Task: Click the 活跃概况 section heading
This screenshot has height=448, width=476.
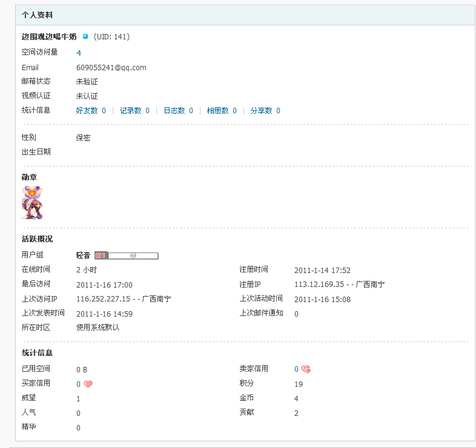Action: [37, 239]
